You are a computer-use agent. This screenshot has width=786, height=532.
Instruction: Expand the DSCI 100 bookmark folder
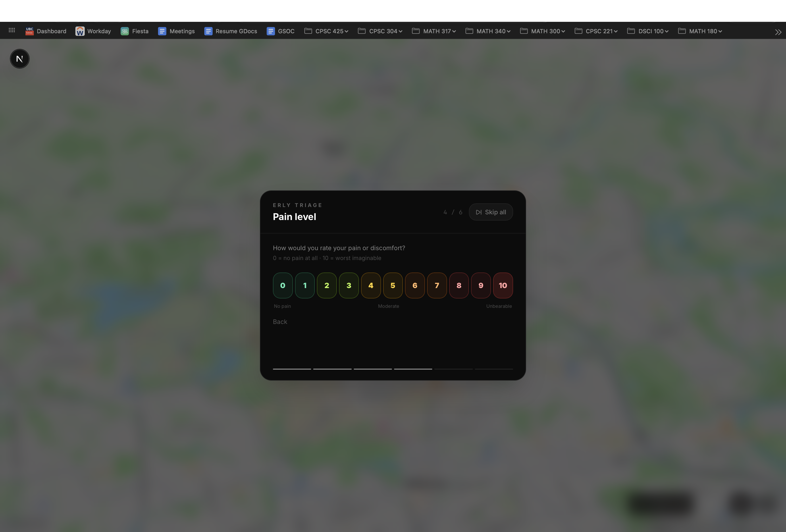(648, 31)
